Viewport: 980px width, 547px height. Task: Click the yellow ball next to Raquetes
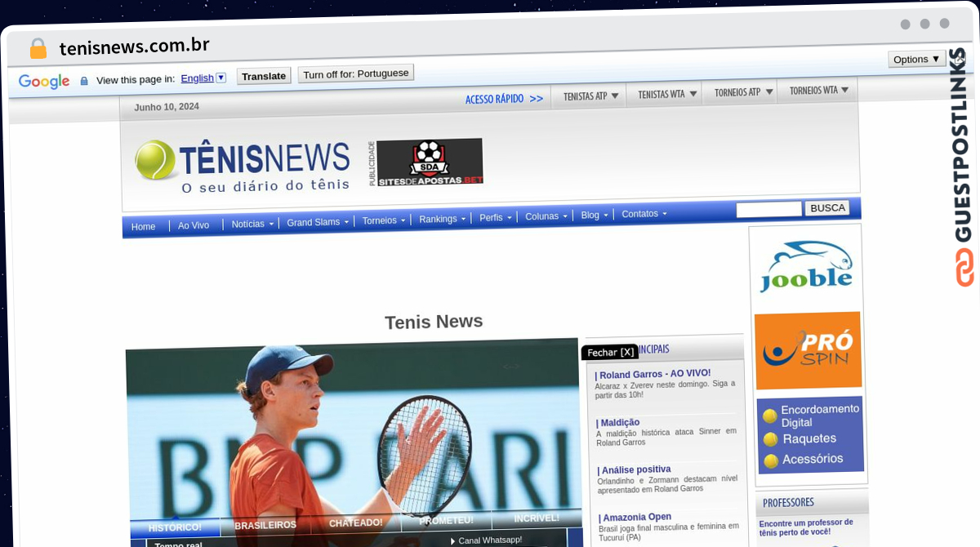[770, 440]
